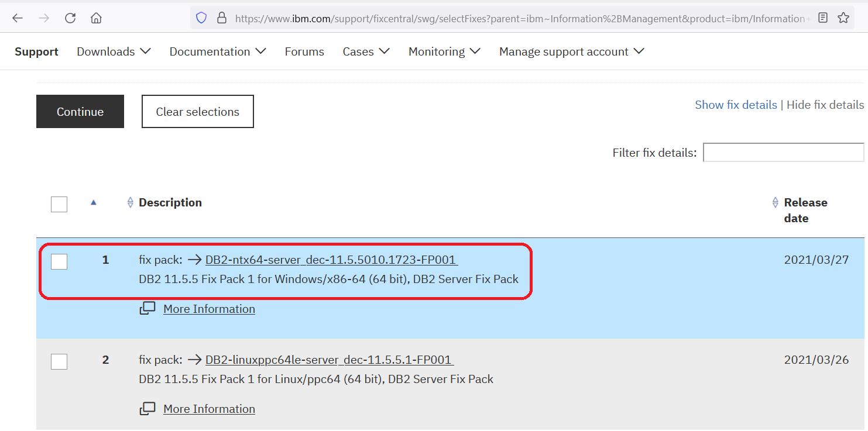868x431 pixels.
Task: Expand Manage support account menu
Action: pyautogui.click(x=571, y=51)
